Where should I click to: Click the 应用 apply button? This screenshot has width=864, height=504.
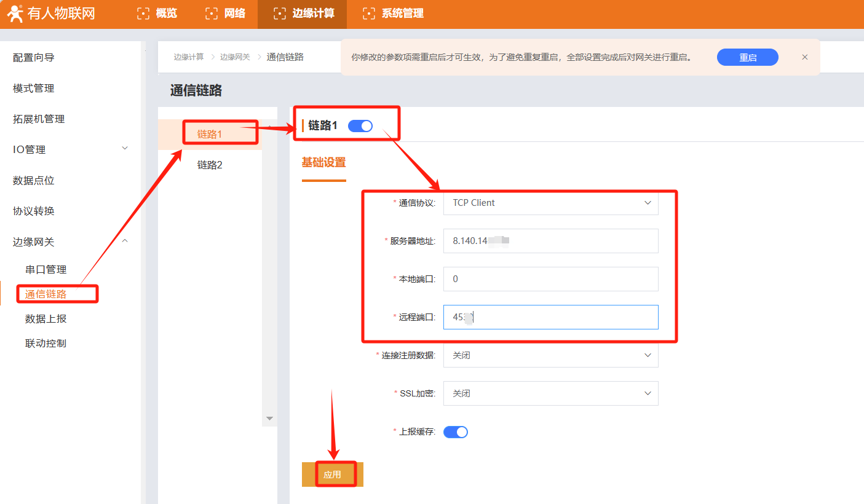333,474
